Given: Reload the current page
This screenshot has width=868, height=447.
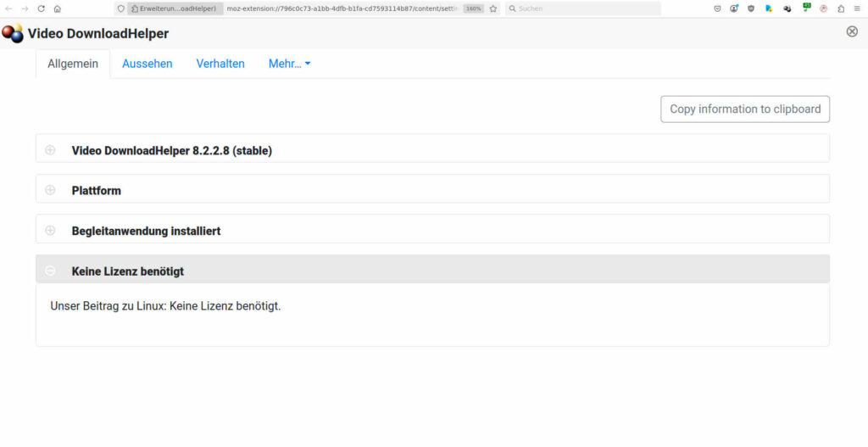Looking at the screenshot, I should tap(41, 8).
